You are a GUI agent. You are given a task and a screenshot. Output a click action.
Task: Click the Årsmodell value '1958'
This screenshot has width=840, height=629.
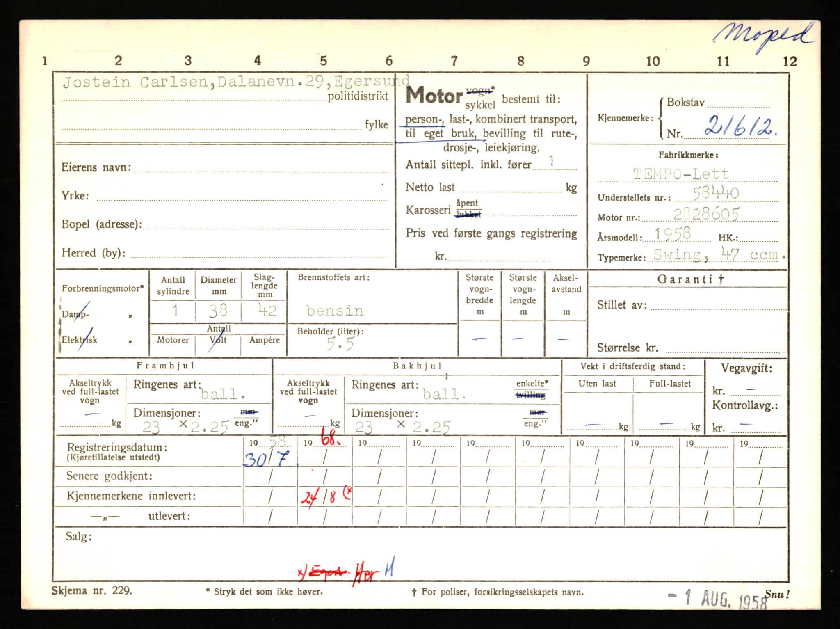[x=672, y=234]
